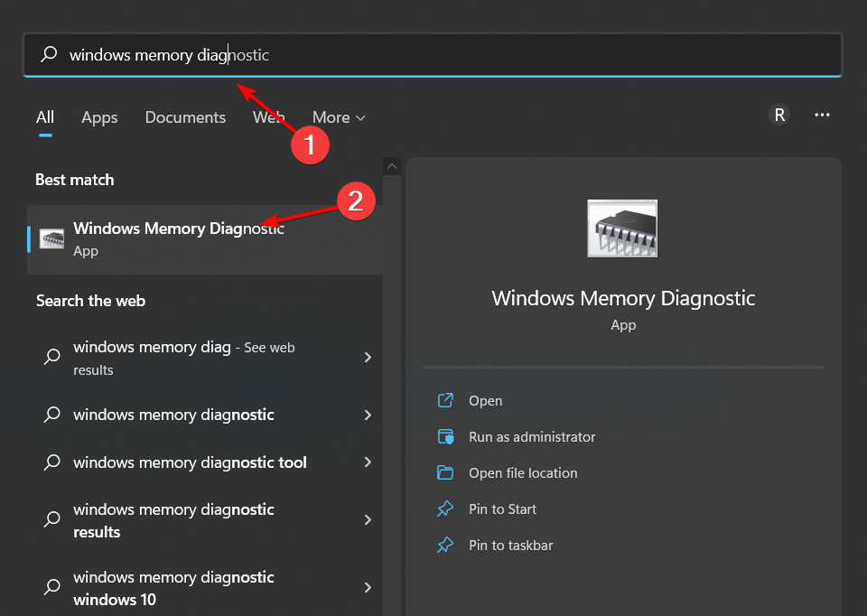Image resolution: width=867 pixels, height=616 pixels.
Task: Expand arrow for 'windows memory diagnostic tool'
Action: pos(368,462)
